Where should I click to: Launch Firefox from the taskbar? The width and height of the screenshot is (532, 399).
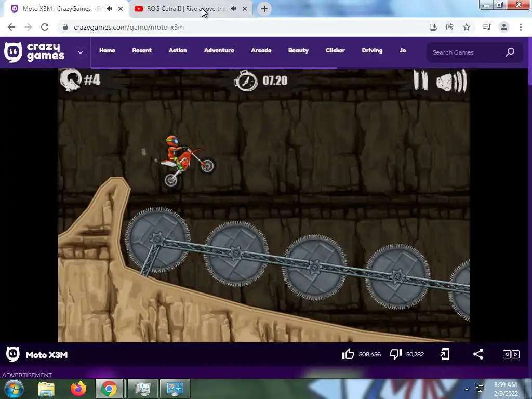tap(78, 389)
